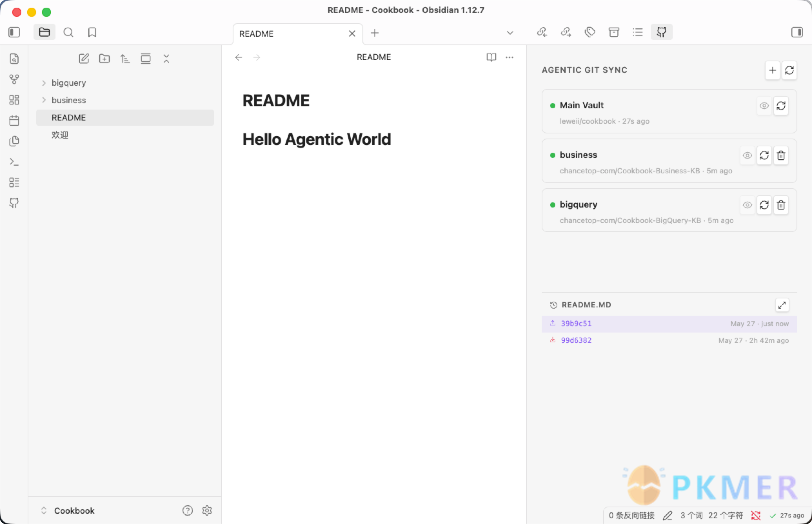
Task: Insert template from ribbon
Action: [x=14, y=141]
